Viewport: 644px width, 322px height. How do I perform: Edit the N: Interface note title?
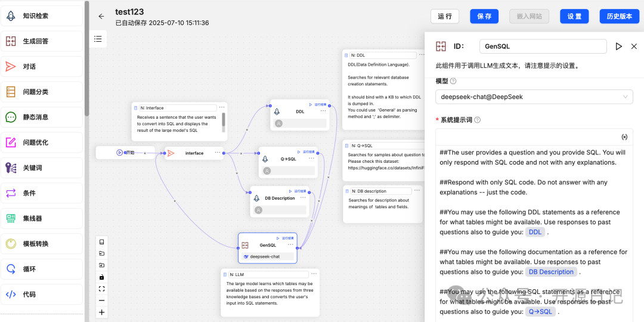(177, 107)
